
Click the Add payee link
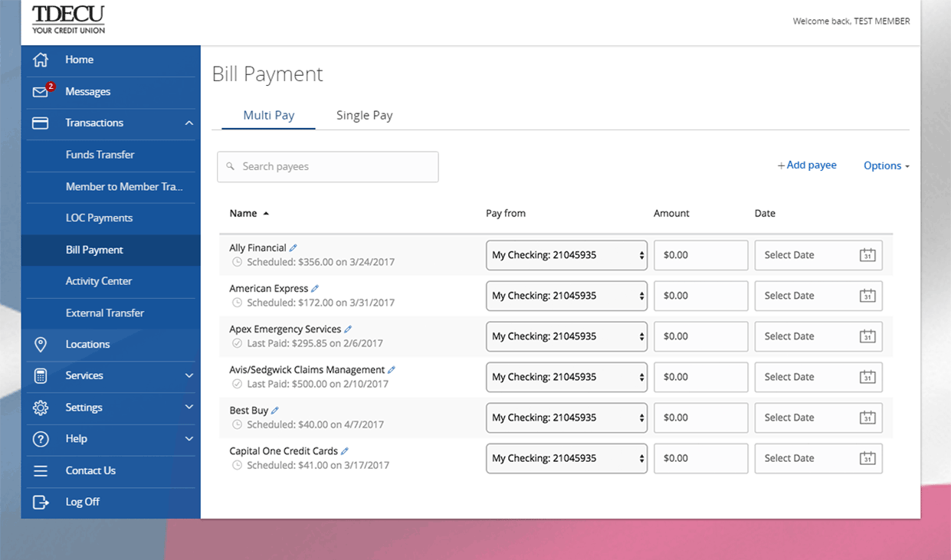click(807, 165)
